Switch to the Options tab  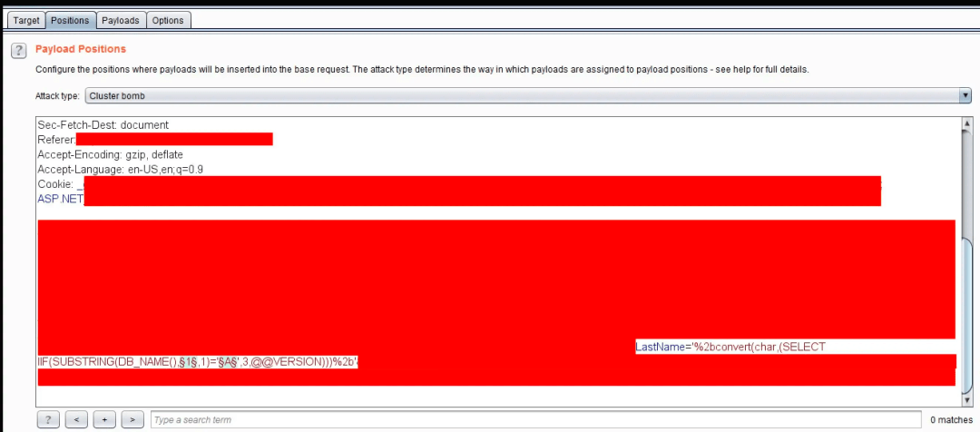click(x=168, y=20)
